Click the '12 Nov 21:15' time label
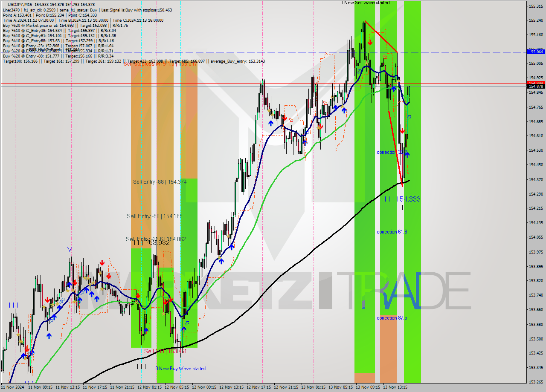 286,387
